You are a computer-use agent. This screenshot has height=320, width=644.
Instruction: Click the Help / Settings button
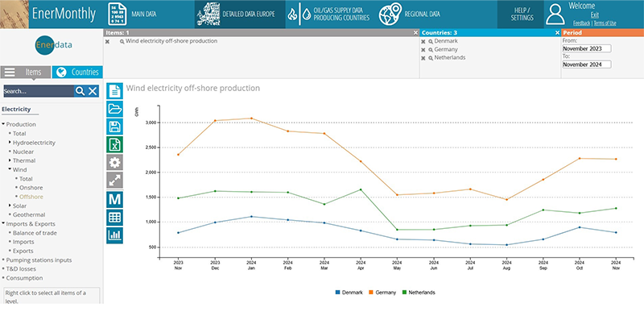click(x=520, y=15)
